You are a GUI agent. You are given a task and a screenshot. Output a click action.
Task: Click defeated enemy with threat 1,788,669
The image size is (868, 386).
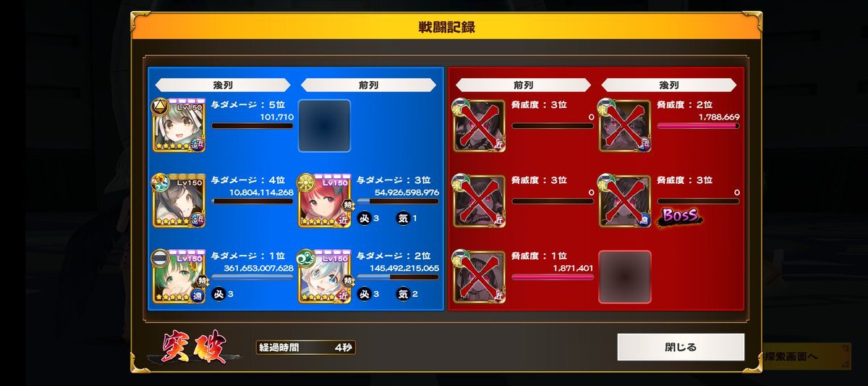point(625,126)
